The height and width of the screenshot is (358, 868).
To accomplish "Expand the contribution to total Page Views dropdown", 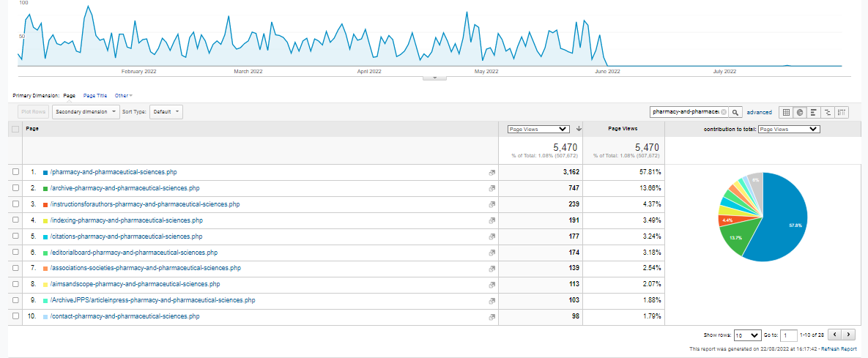I will (788, 129).
